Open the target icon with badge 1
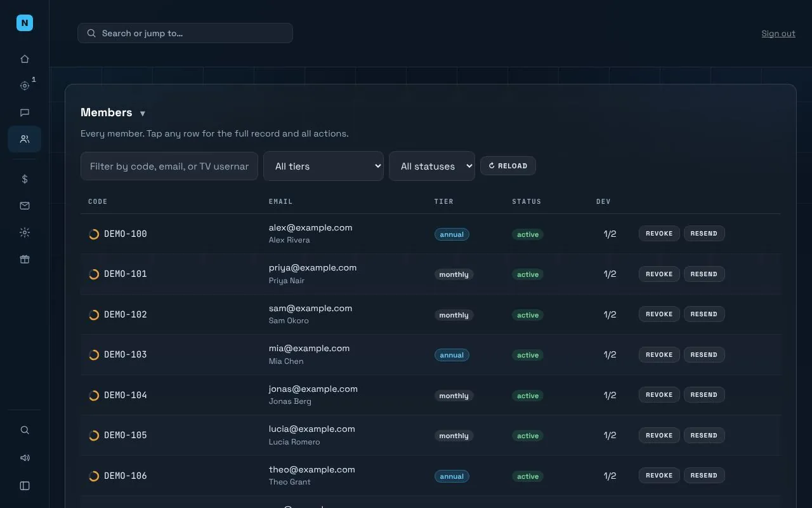Screen dimensions: 812x508 pos(25,86)
